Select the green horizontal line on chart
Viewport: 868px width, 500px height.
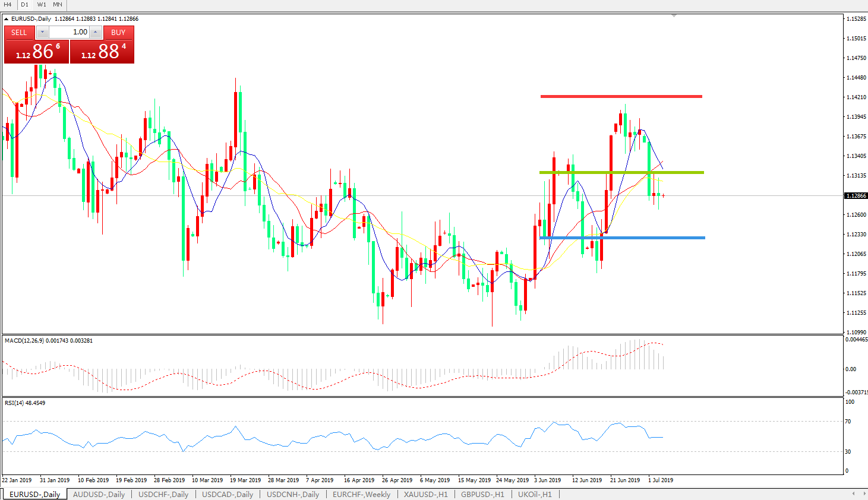(x=621, y=173)
